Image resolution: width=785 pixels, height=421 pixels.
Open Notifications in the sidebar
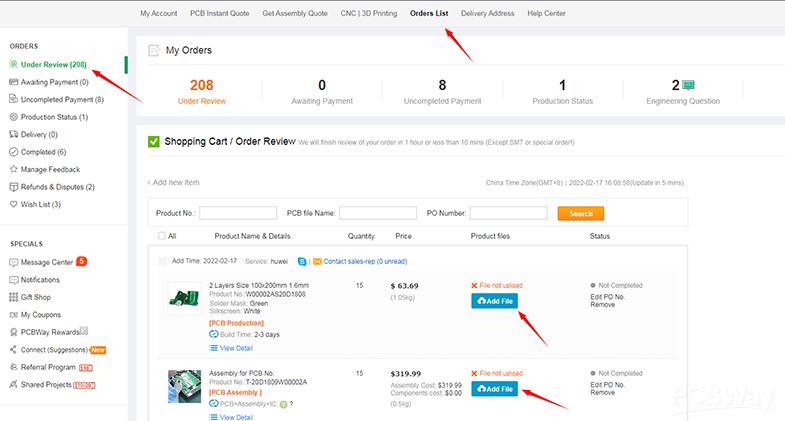(x=40, y=280)
